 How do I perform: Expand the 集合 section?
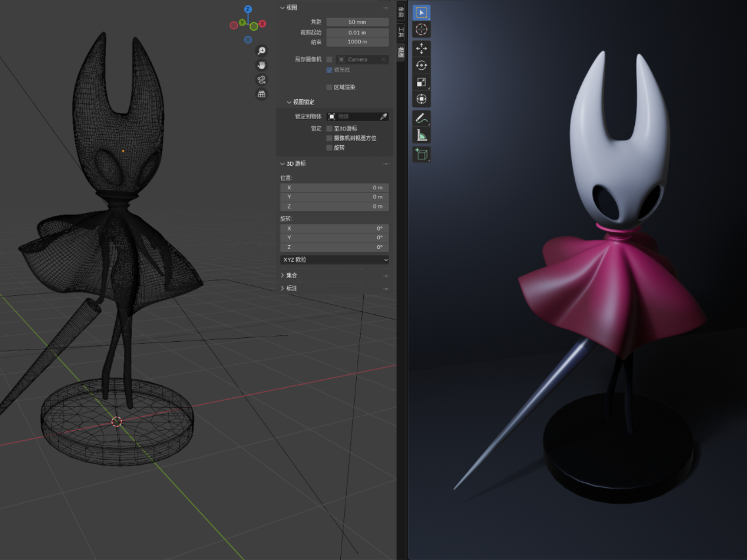pyautogui.click(x=290, y=275)
